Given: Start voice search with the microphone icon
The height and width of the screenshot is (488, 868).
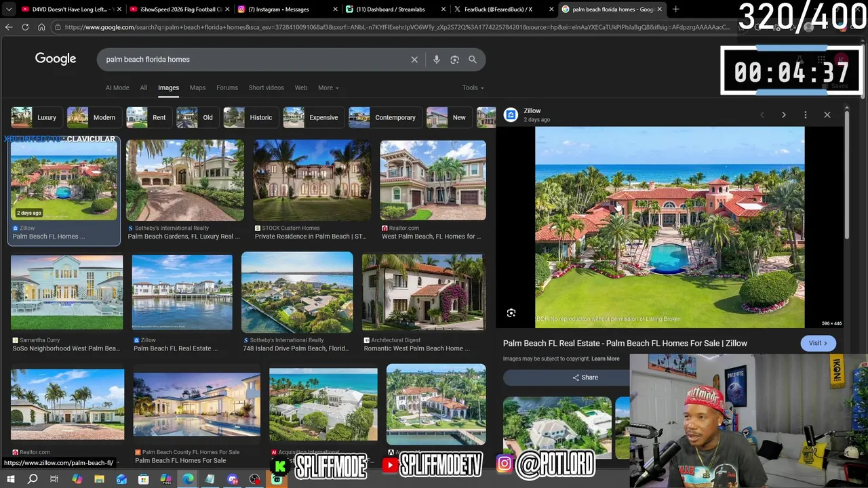Looking at the screenshot, I should pyautogui.click(x=436, y=60).
